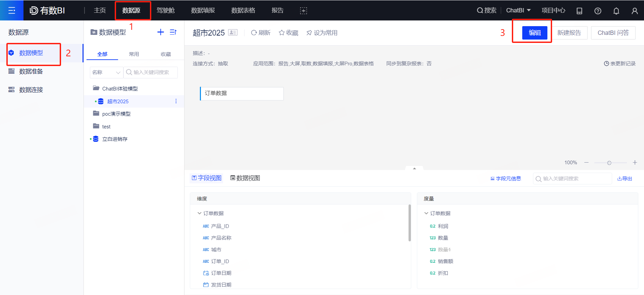Click the zoom in plus icon
This screenshot has width=644, height=295.
click(x=635, y=163)
